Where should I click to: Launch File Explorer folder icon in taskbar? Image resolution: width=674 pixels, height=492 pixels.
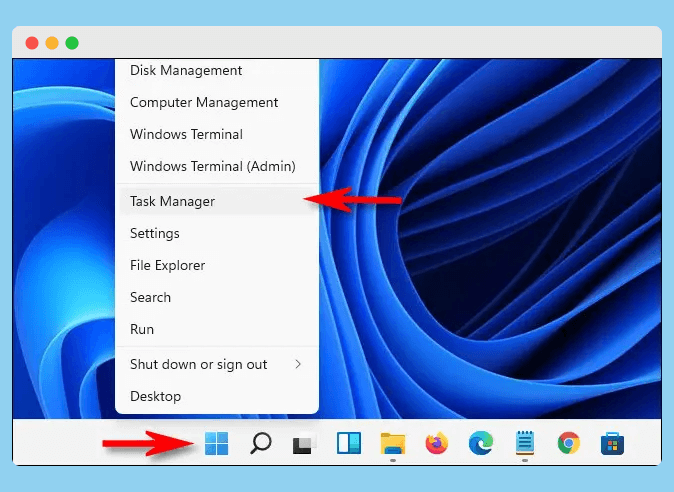pos(392,443)
